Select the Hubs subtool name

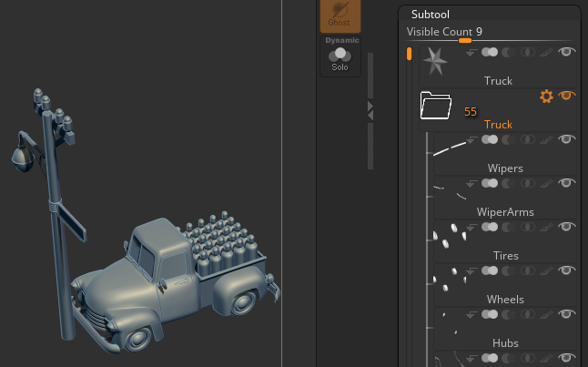(505, 343)
